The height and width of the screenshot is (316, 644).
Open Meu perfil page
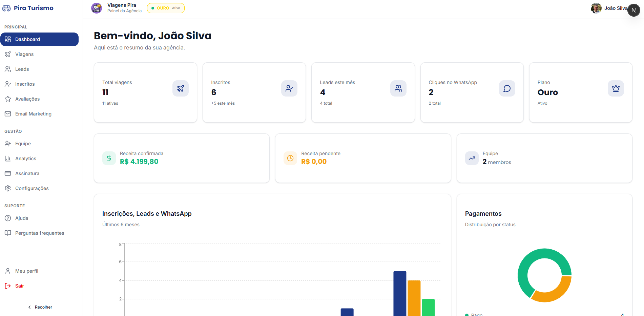pos(27,271)
